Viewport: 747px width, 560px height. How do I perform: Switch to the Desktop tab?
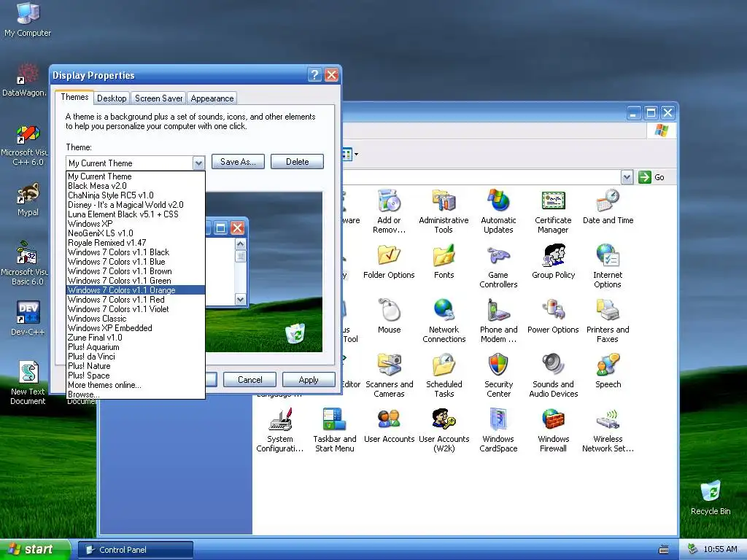click(112, 98)
